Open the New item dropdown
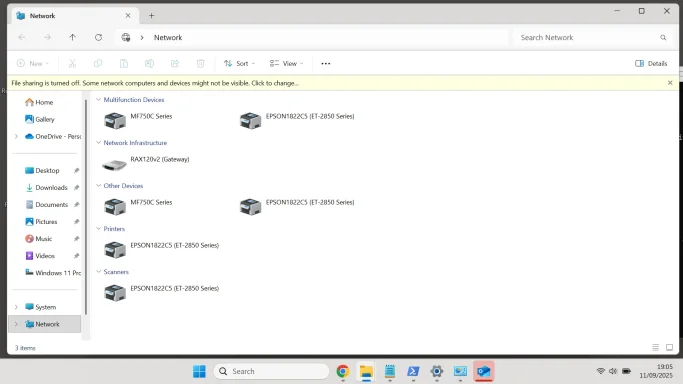 [33, 64]
